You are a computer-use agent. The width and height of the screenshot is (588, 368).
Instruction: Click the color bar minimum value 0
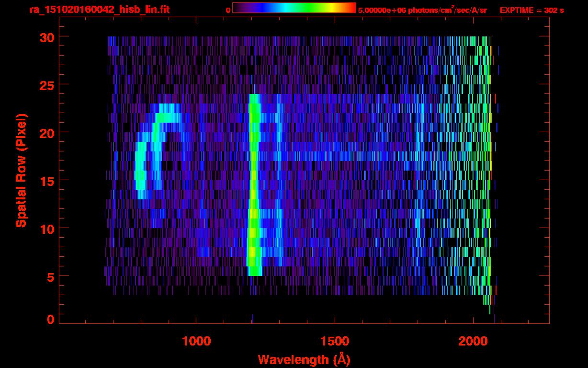228,10
